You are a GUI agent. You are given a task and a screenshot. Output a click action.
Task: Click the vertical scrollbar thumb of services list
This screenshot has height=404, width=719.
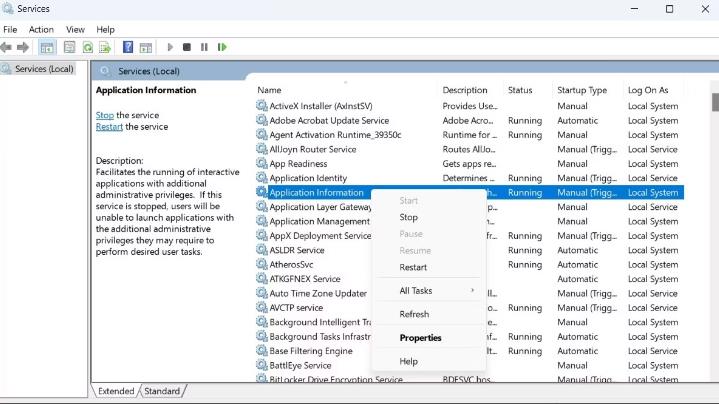pos(715,101)
